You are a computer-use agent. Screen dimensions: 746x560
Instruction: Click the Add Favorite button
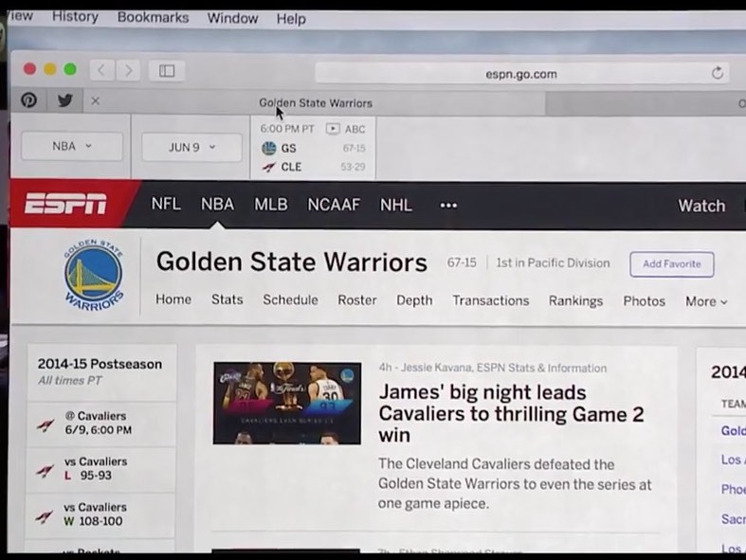tap(672, 264)
